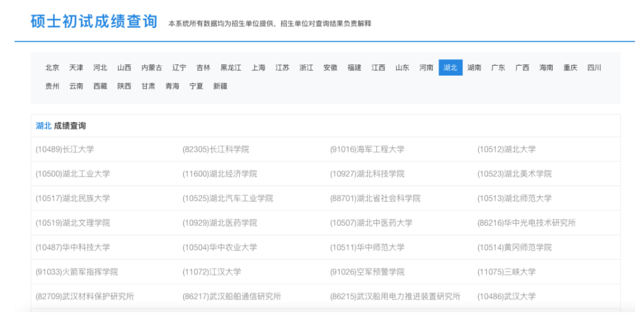Switch to 上海 province

pos(258,68)
